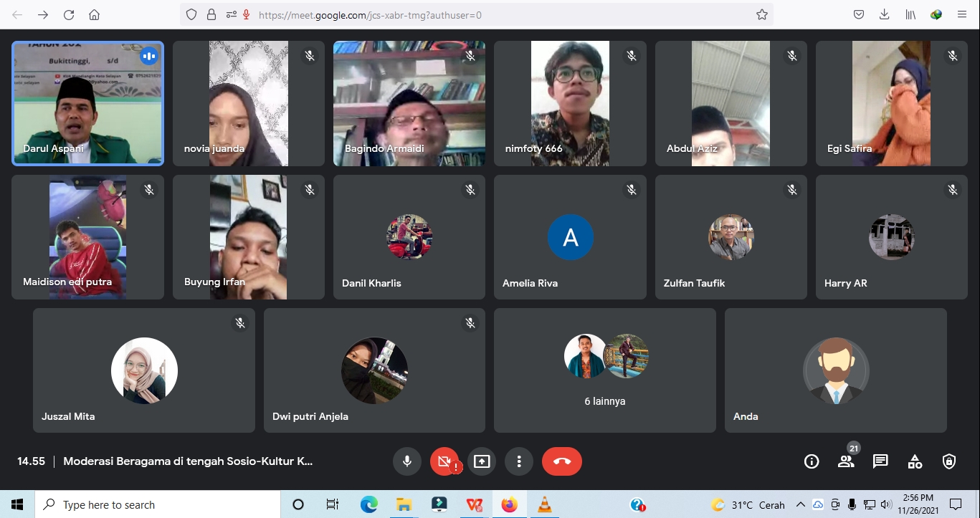Click the Windows taskbar search box
Viewport: 980px width, 518px height.
coord(158,505)
